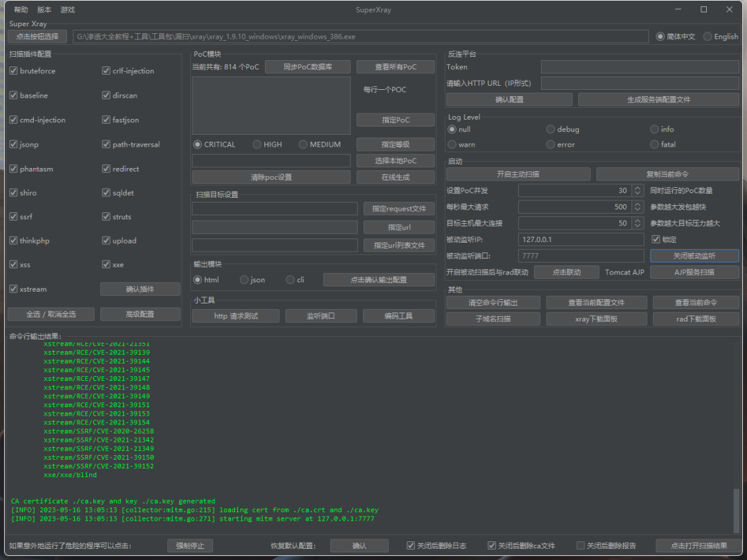Increase 设置PoC并发 value with up arrow
The height and width of the screenshot is (560, 747).
point(638,188)
